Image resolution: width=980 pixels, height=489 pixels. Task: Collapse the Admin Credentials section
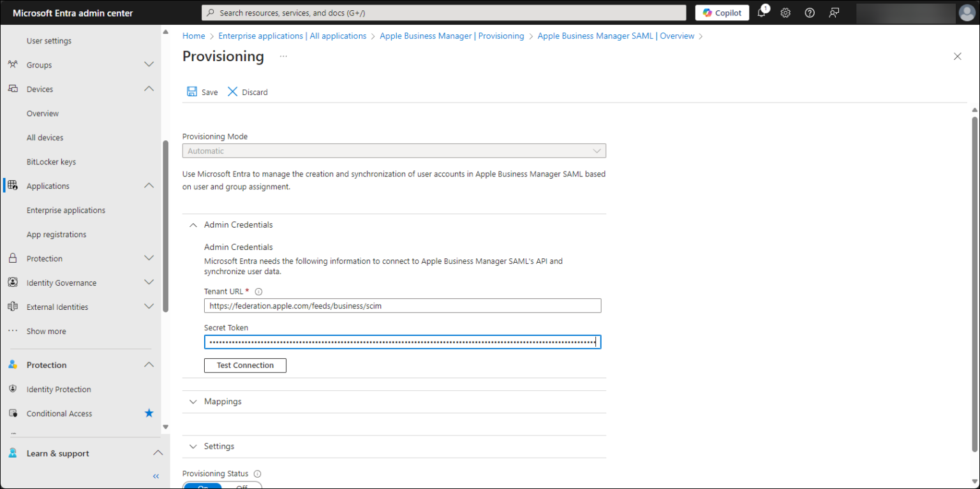click(x=193, y=224)
